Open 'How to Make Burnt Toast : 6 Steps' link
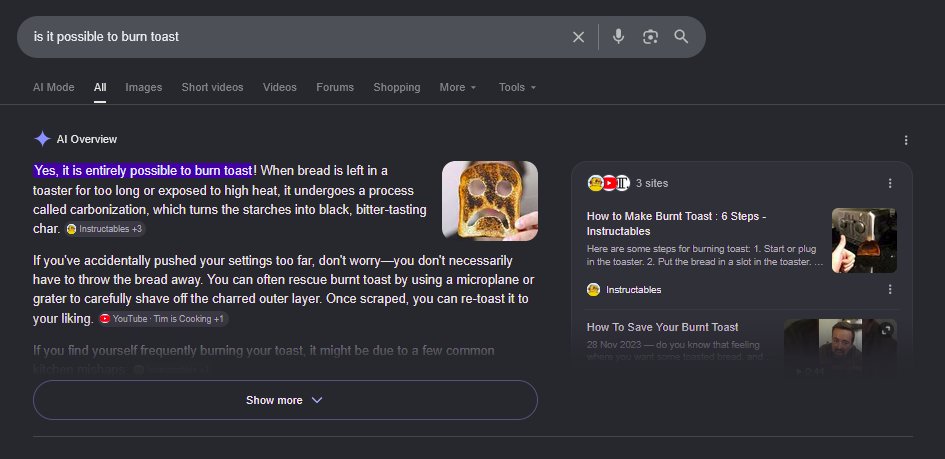 point(676,223)
